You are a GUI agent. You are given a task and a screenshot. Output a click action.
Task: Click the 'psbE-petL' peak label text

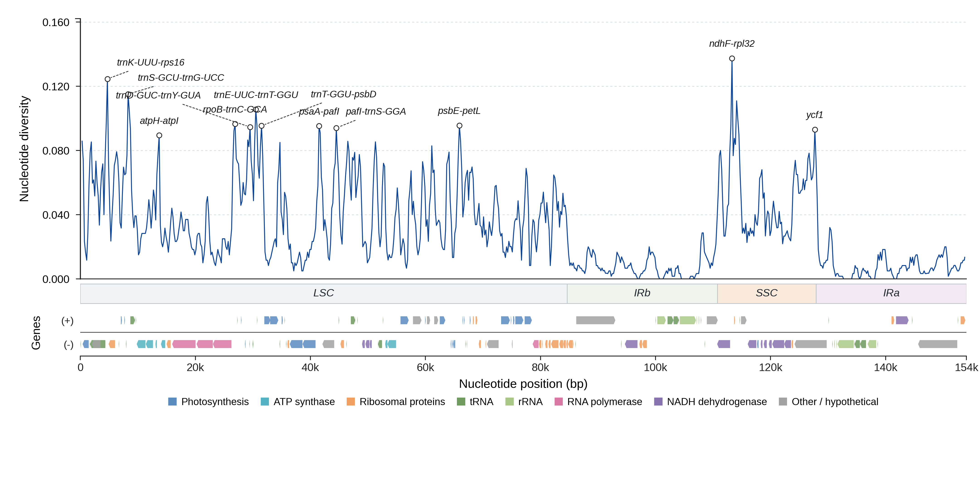pyautogui.click(x=459, y=111)
